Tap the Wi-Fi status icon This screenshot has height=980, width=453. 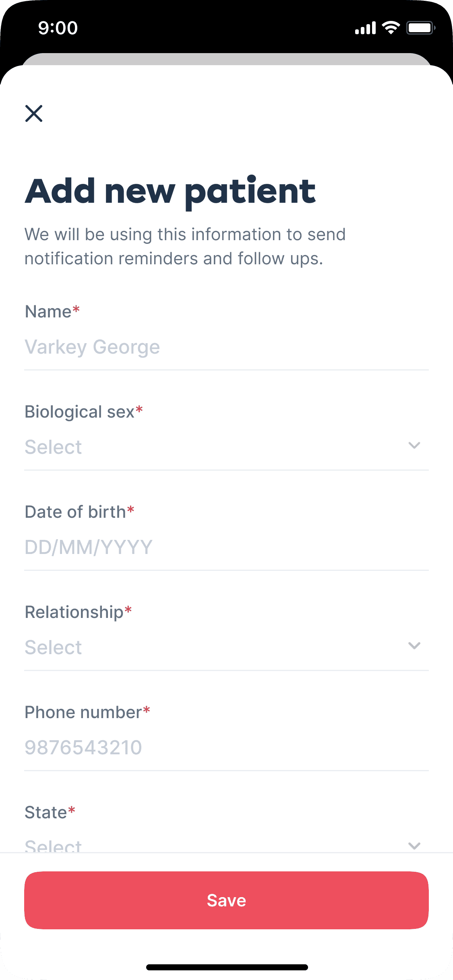(x=391, y=28)
